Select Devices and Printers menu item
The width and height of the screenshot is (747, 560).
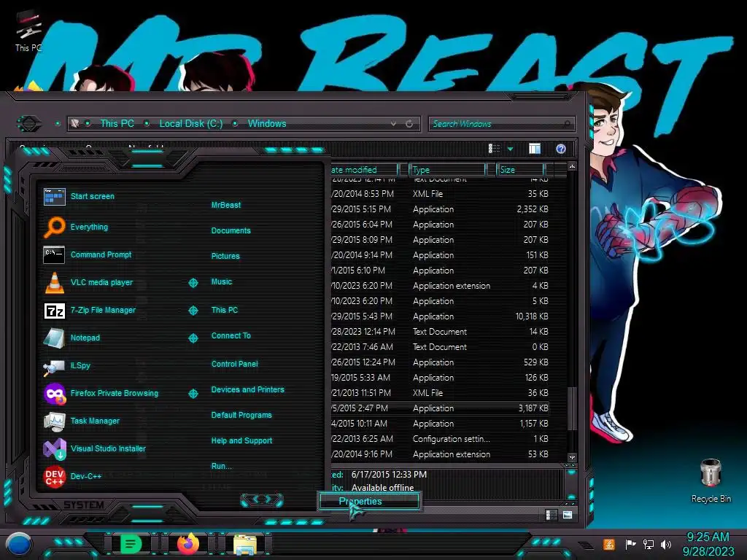point(248,389)
